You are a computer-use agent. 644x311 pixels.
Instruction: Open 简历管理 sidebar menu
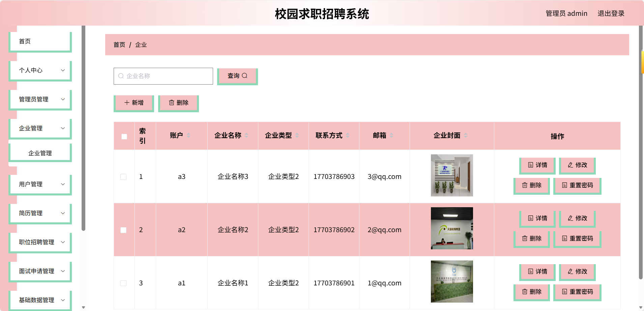tap(40, 213)
